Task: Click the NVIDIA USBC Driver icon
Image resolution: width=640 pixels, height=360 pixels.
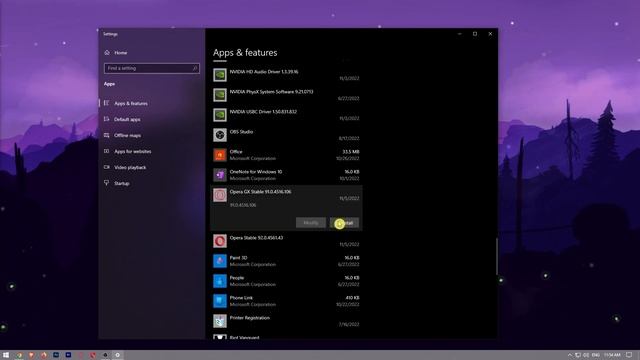Action: (220, 115)
